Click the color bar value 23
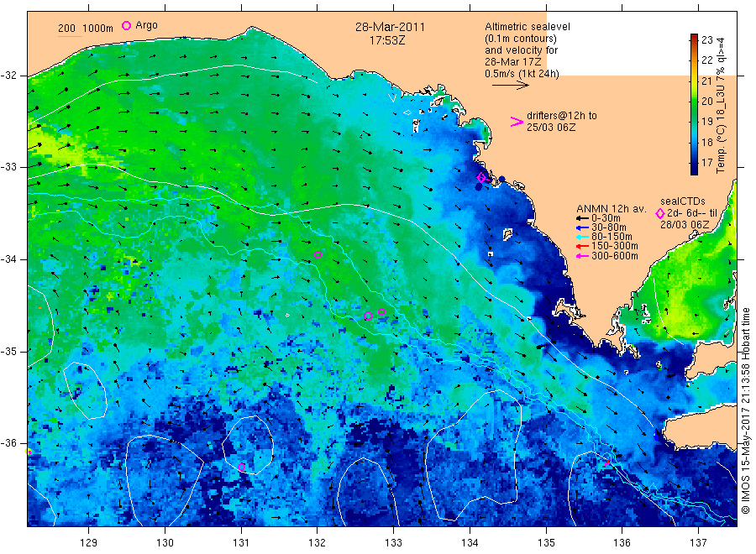 click(x=706, y=40)
